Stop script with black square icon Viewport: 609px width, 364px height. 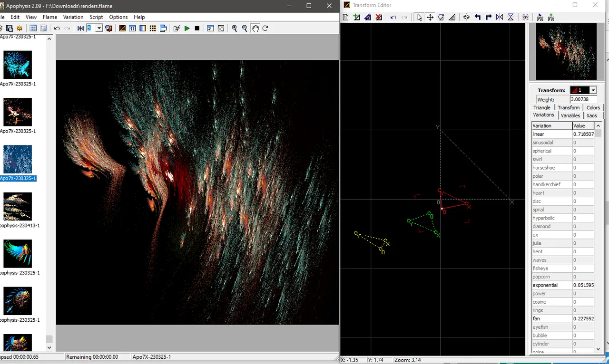(197, 29)
